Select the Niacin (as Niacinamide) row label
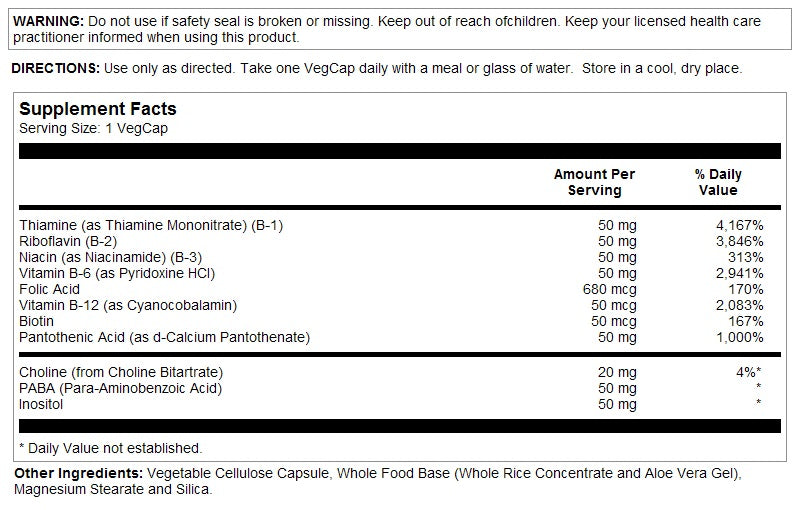 pyautogui.click(x=110, y=257)
